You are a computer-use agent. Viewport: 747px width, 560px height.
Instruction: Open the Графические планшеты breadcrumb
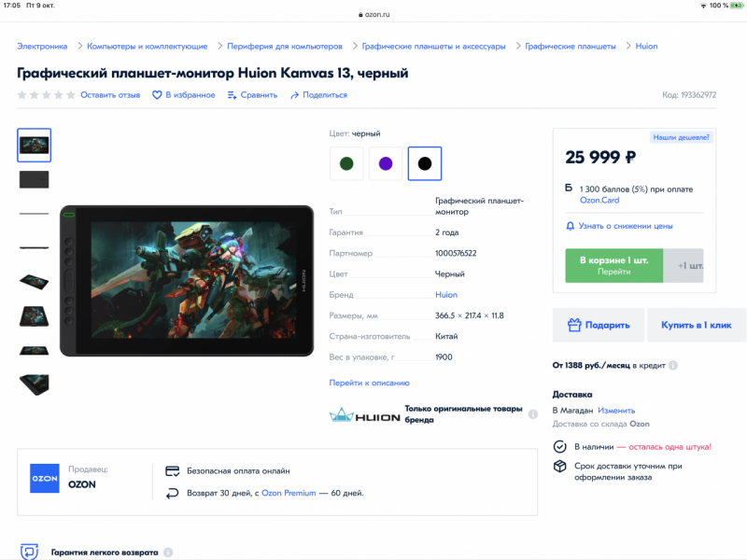click(571, 46)
